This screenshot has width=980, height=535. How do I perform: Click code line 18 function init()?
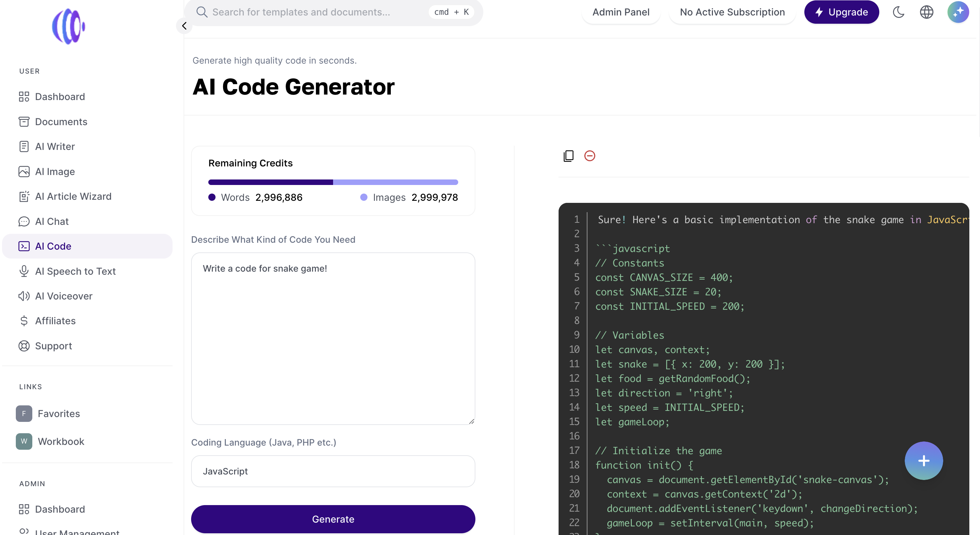pos(644,465)
